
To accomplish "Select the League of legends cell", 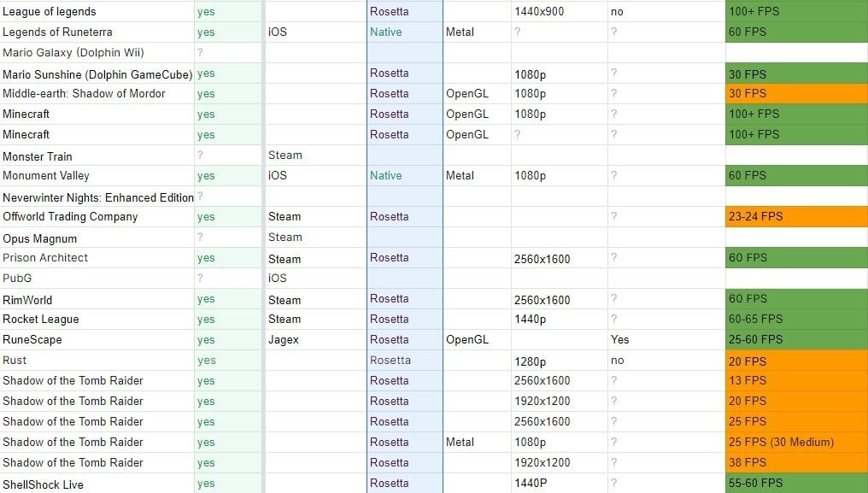I will pyautogui.click(x=50, y=12).
